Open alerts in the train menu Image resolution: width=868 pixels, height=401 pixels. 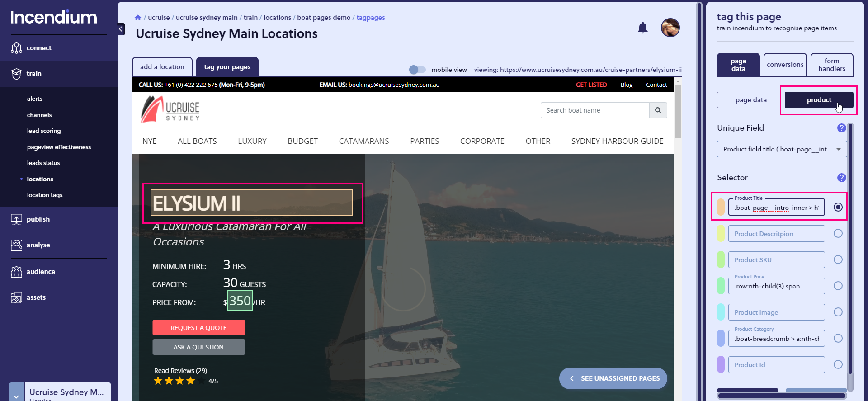[35, 99]
